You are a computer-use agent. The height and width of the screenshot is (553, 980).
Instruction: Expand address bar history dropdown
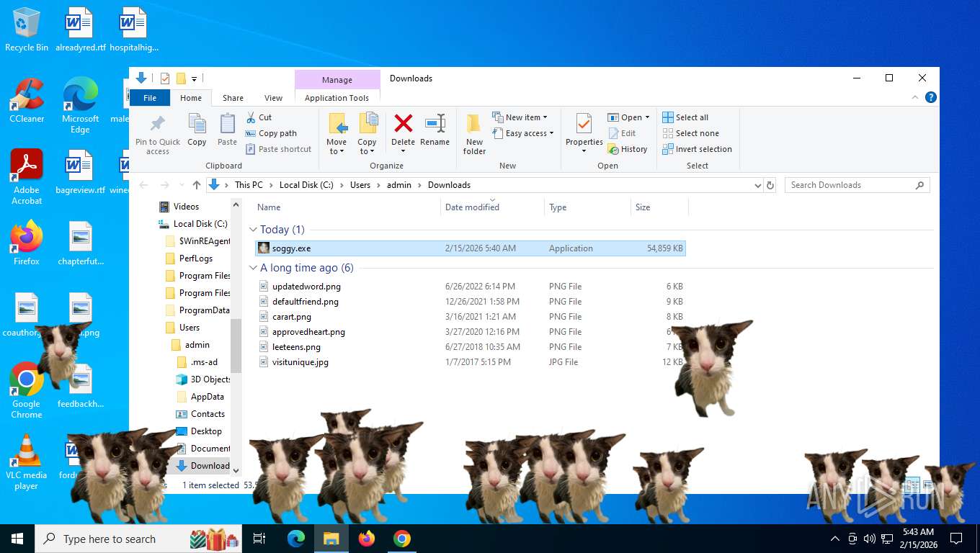click(757, 185)
